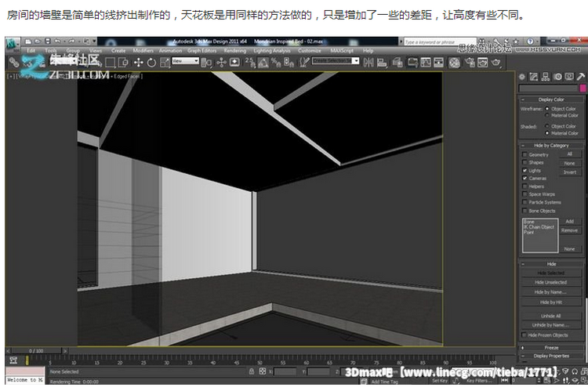The height and width of the screenshot is (387, 588).
Task: Check the Bone Objects checkbox
Action: pyautogui.click(x=524, y=211)
